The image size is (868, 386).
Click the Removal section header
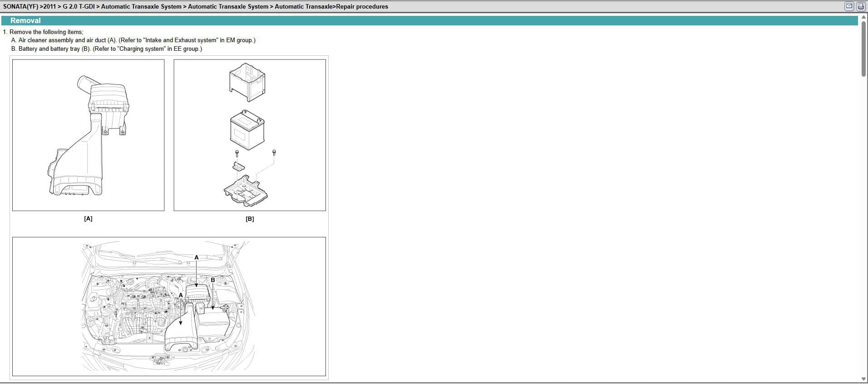coord(25,20)
